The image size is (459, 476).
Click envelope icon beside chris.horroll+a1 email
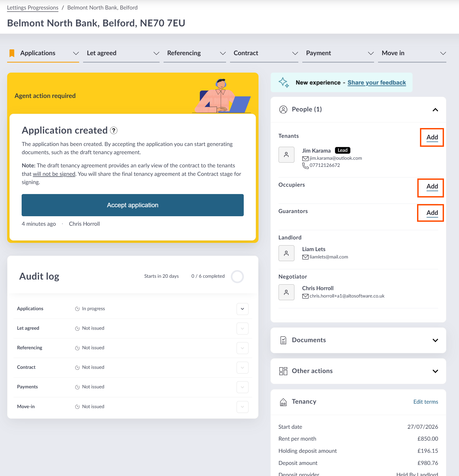pyautogui.click(x=305, y=296)
